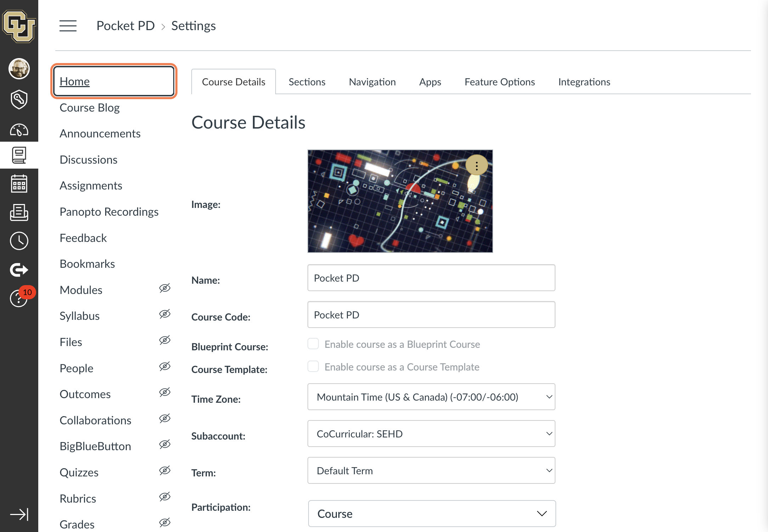The height and width of the screenshot is (532, 768).
Task: Open the BigBlueButton link
Action: [x=95, y=446]
